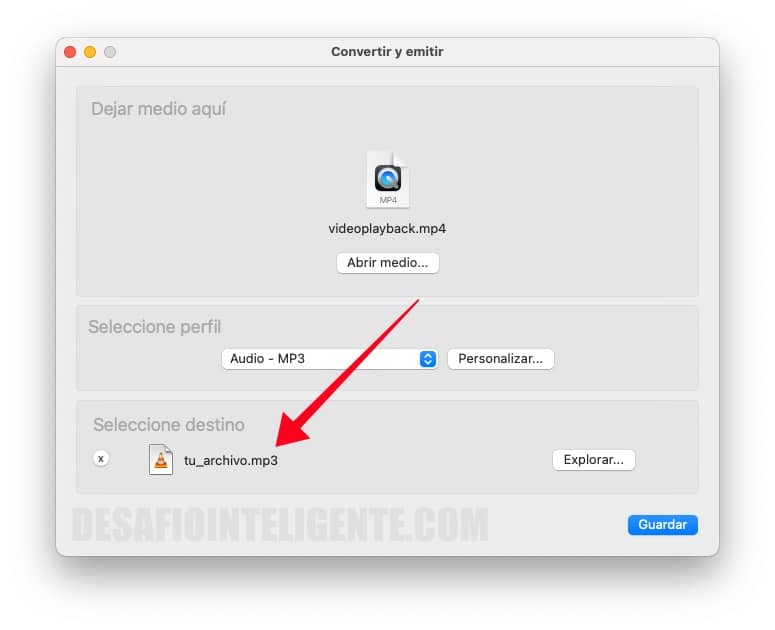775x630 pixels.
Task: Click the red arrow annotation pointing to destination
Action: point(347,373)
